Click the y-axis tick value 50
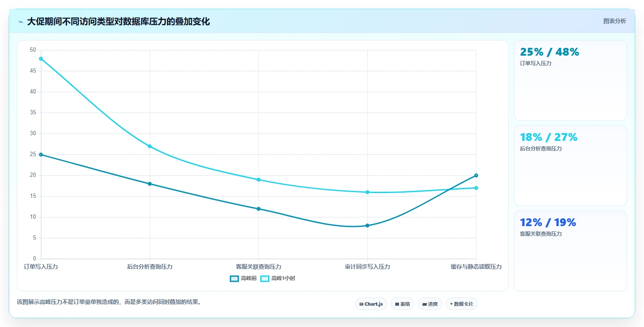 (x=33, y=50)
